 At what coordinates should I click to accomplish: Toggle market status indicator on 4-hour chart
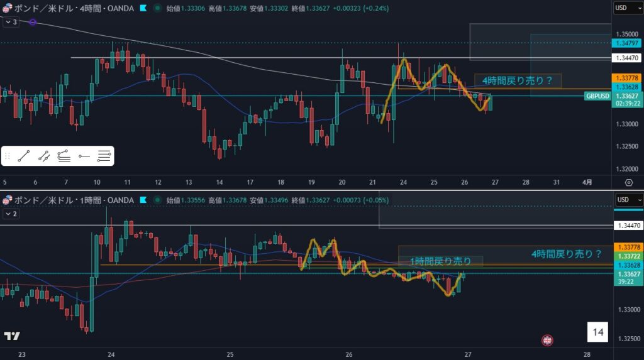[156, 9]
